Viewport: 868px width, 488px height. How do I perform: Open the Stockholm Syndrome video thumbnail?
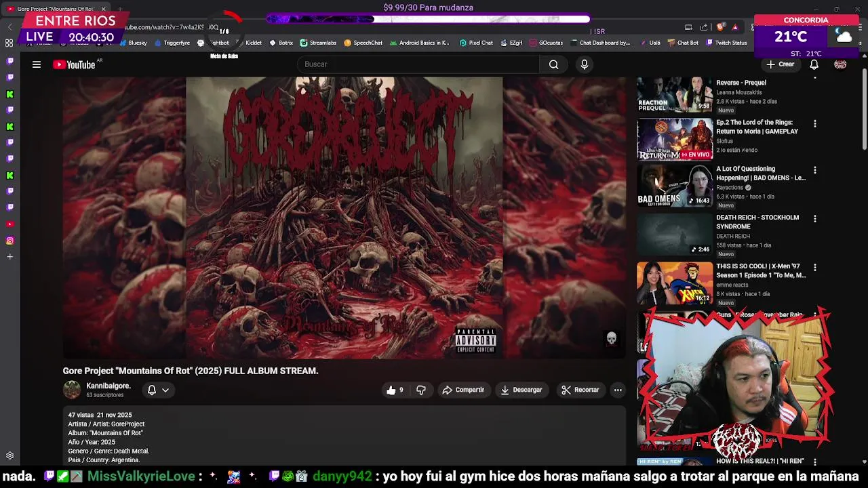click(675, 235)
